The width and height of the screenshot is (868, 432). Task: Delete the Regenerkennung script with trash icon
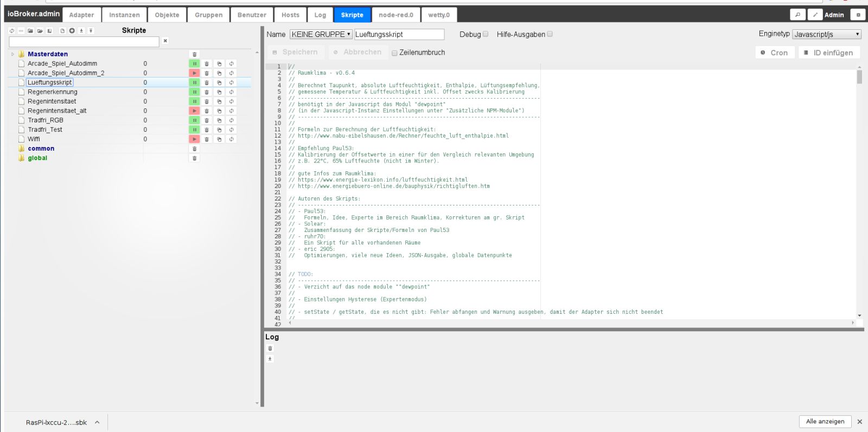click(x=207, y=92)
